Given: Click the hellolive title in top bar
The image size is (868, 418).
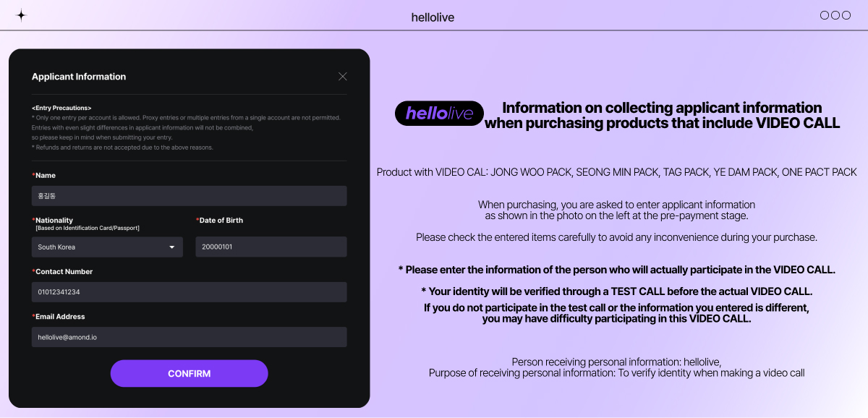Looking at the screenshot, I should (433, 17).
